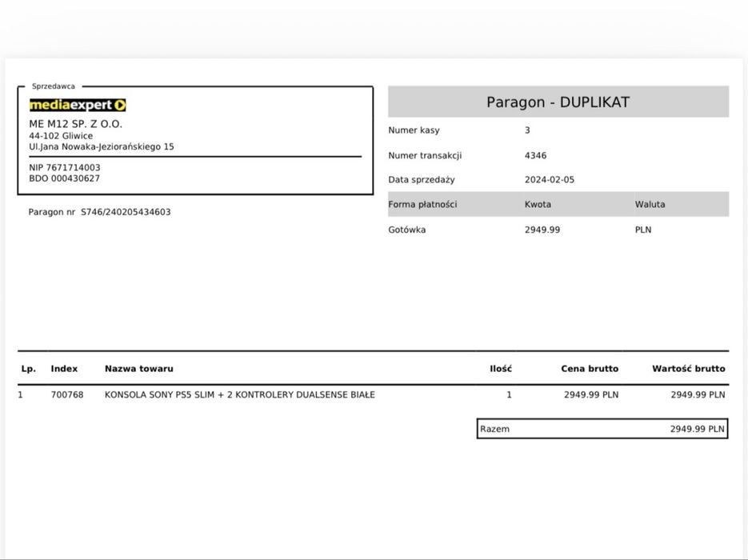Select the 'Paragon - DUPLIKAT' heading
Image resolution: width=748 pixels, height=560 pixels.
(558, 102)
